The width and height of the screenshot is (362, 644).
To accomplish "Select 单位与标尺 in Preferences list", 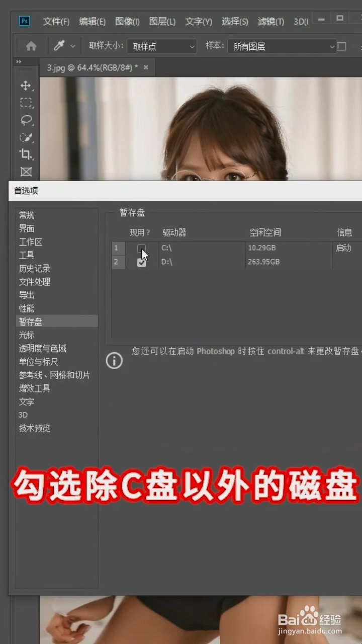I will (x=39, y=362).
